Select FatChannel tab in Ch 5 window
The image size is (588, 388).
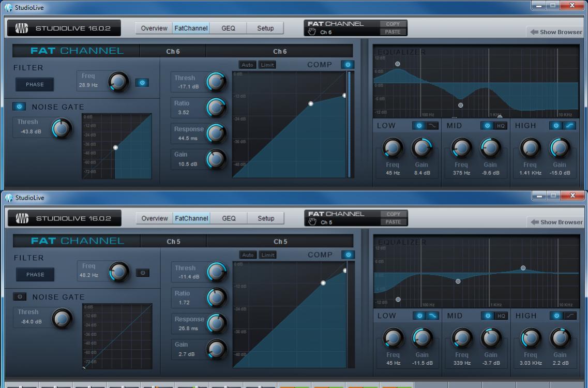coord(191,218)
